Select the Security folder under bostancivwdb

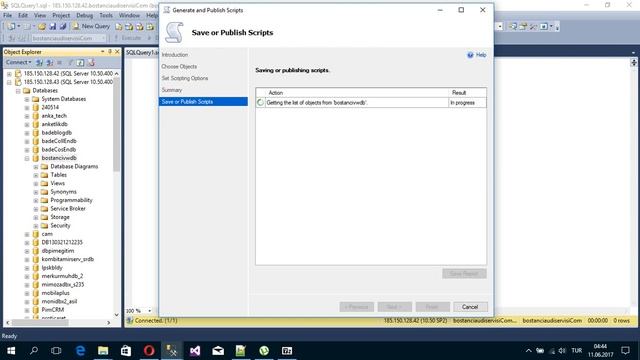[60, 226]
